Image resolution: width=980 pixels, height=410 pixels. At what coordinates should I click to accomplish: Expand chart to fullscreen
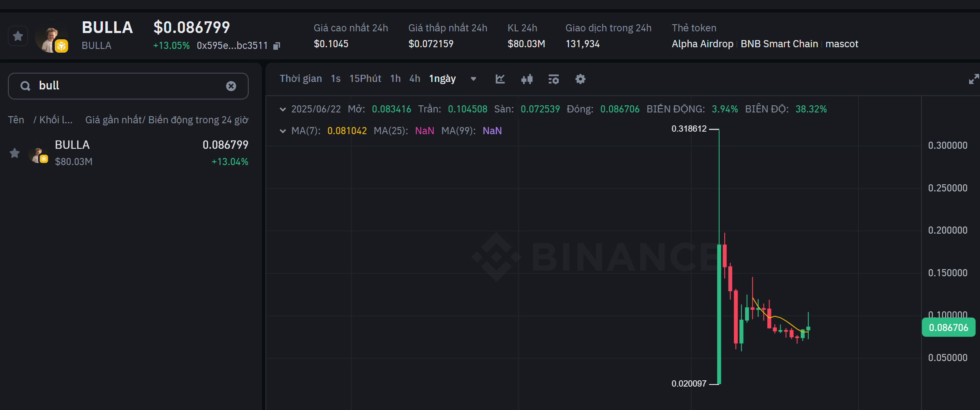coord(974,79)
